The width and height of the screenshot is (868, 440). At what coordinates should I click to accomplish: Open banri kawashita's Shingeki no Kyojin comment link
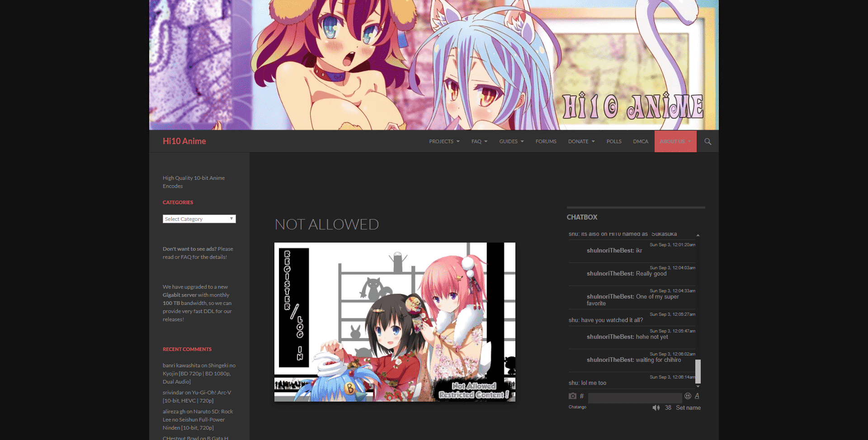point(199,374)
